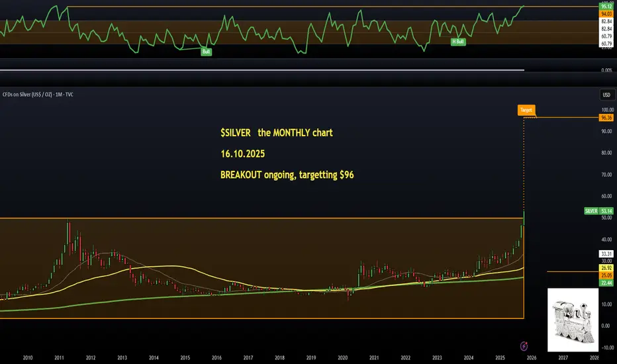Viewport: 617px width, 364px height.
Task: Click the 22.44 green moving average label
Action: pyautogui.click(x=606, y=283)
